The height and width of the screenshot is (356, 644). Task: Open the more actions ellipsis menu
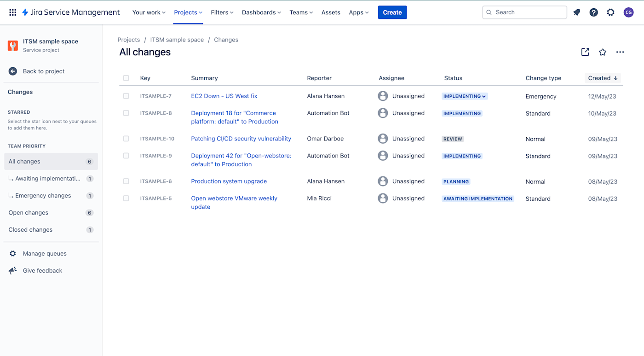click(620, 52)
